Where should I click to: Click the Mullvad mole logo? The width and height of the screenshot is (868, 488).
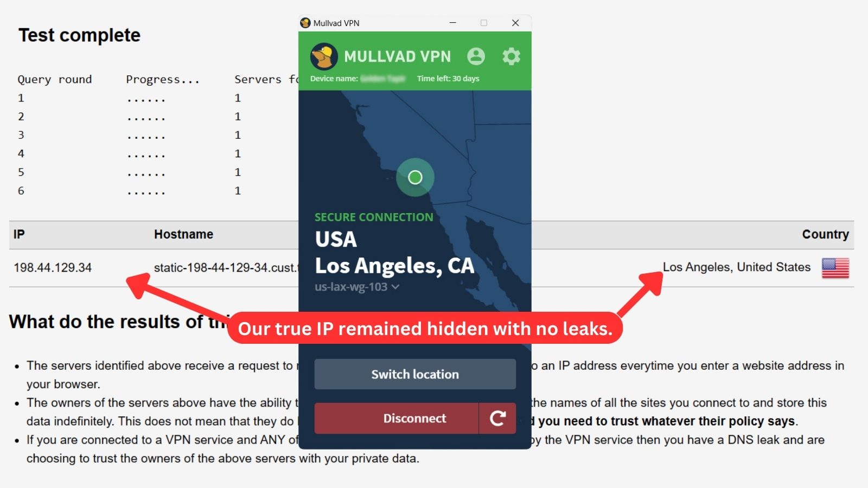[324, 56]
